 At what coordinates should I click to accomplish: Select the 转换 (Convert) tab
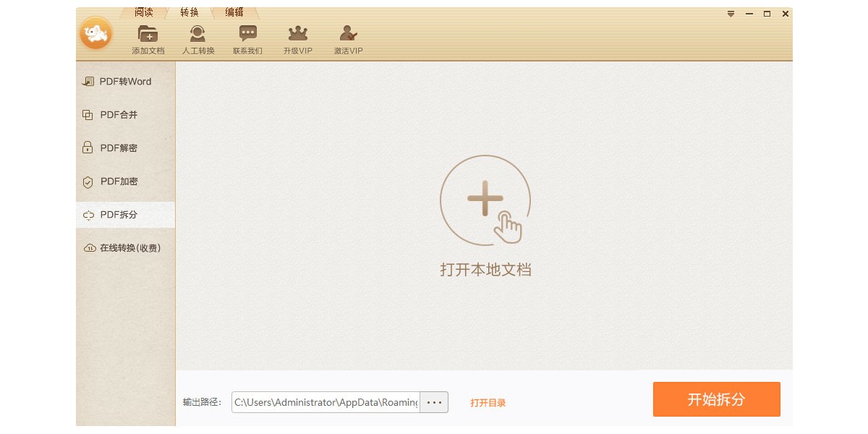pyautogui.click(x=190, y=13)
